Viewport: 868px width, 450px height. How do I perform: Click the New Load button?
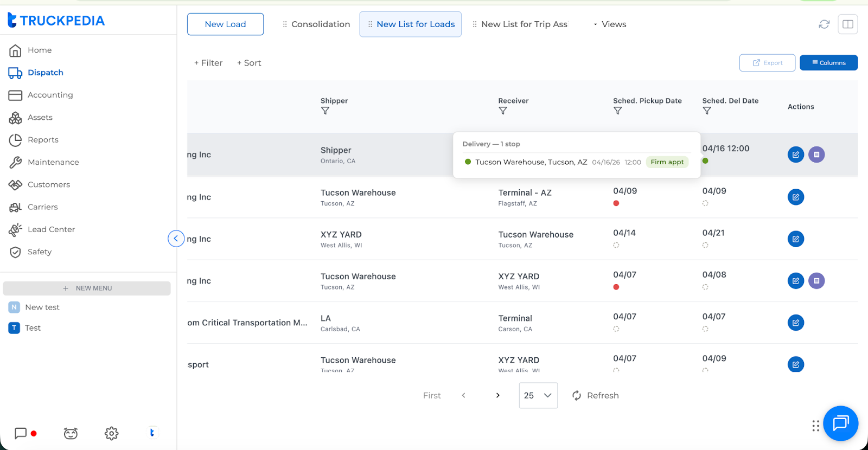coord(225,24)
